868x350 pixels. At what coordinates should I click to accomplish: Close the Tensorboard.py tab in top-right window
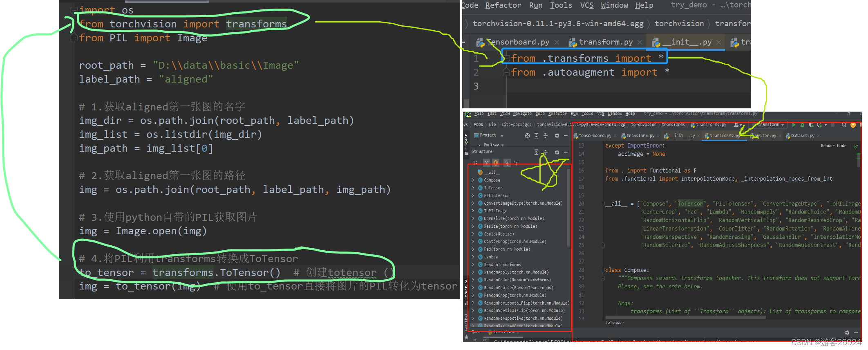click(557, 42)
